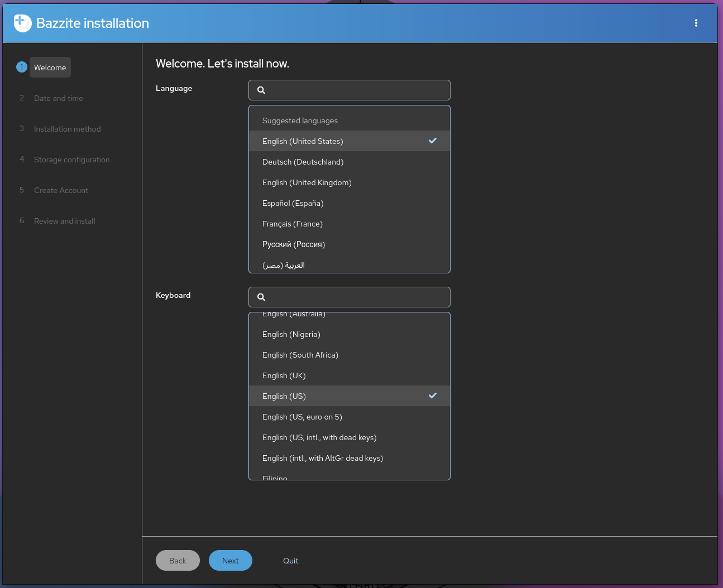The height and width of the screenshot is (588, 723).
Task: Click the number 3 beside Installation method
Action: (x=22, y=128)
